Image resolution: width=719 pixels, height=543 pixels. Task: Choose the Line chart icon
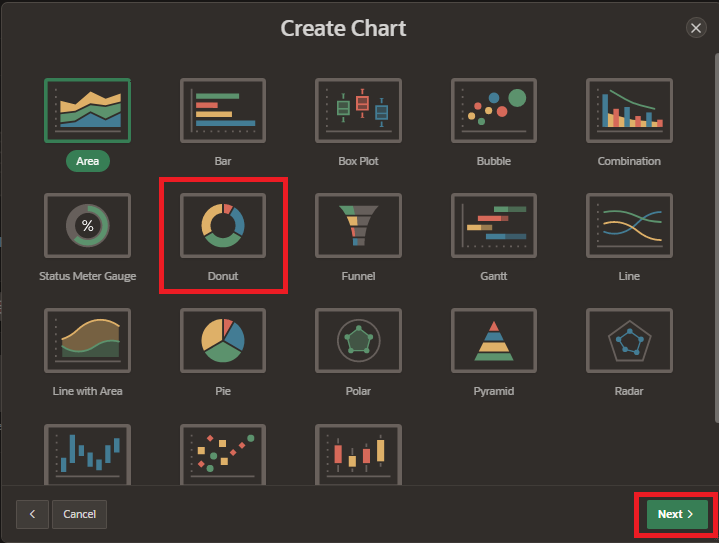point(629,226)
